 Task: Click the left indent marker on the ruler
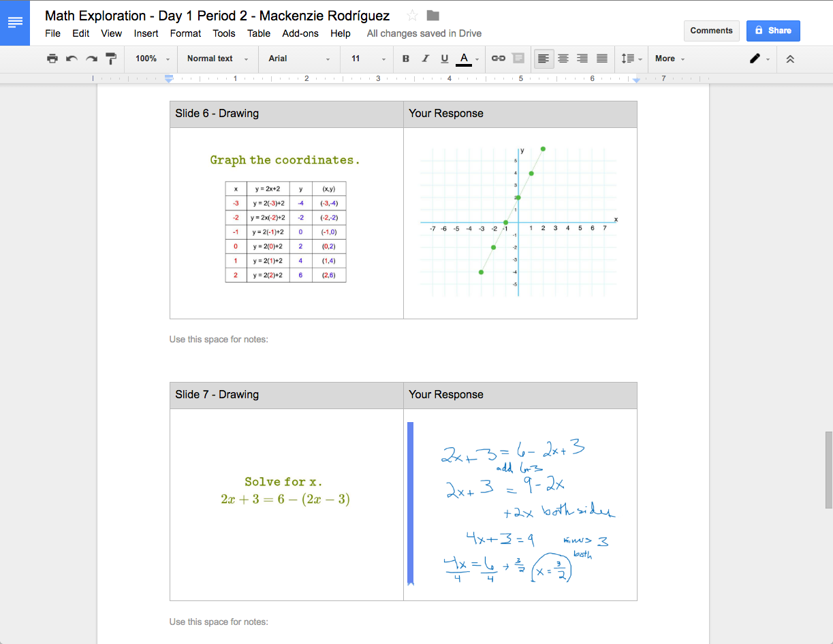[x=170, y=79]
